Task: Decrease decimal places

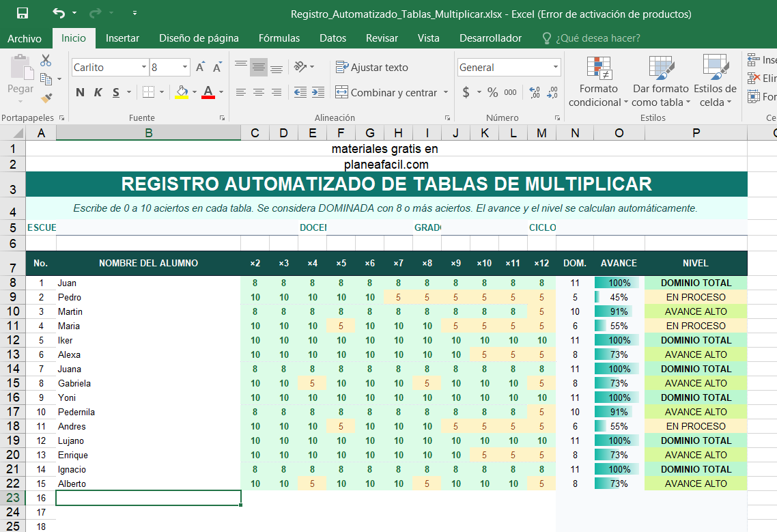Action: (x=552, y=92)
